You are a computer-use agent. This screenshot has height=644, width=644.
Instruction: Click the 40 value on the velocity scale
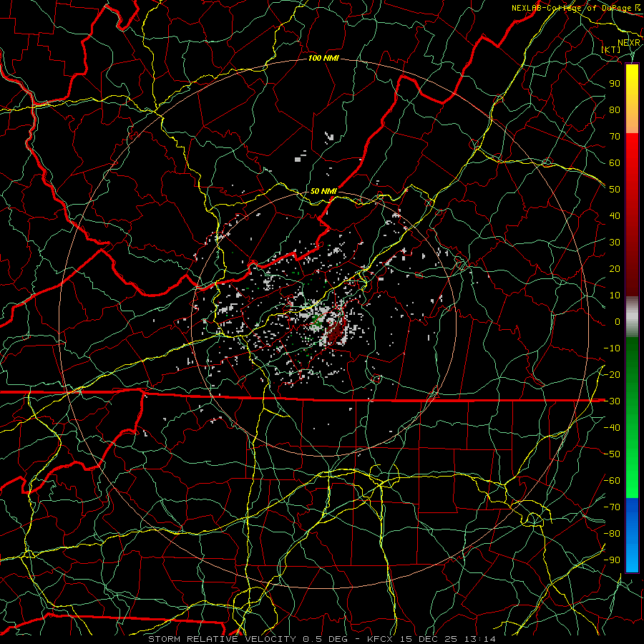click(x=615, y=216)
